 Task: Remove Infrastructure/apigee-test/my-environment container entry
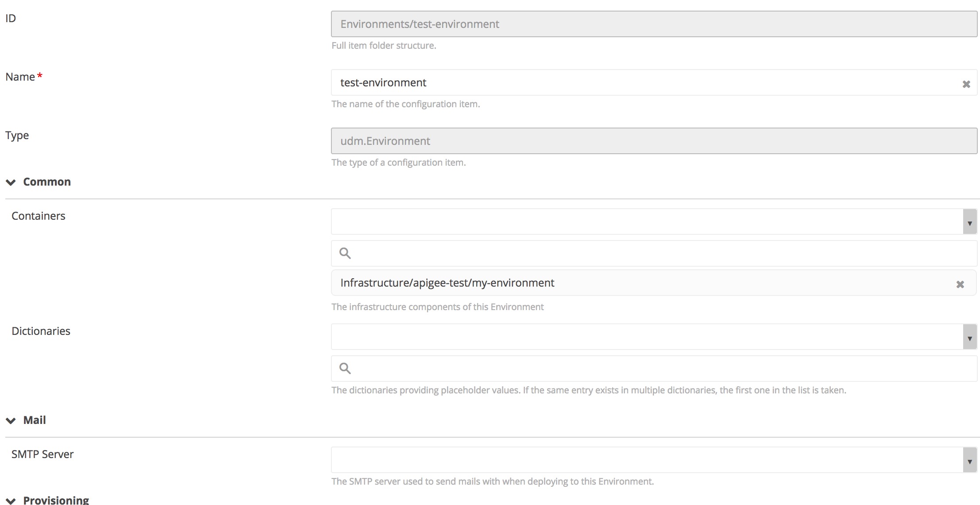pos(960,284)
